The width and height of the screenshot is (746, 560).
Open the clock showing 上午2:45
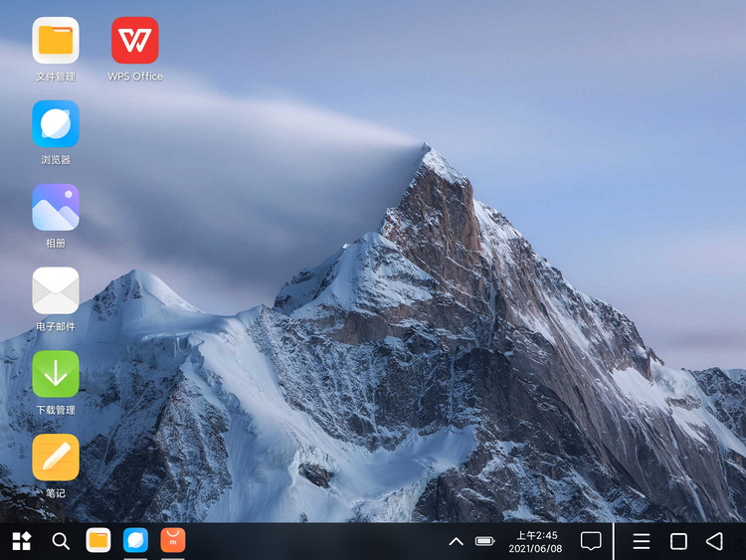[537, 535]
